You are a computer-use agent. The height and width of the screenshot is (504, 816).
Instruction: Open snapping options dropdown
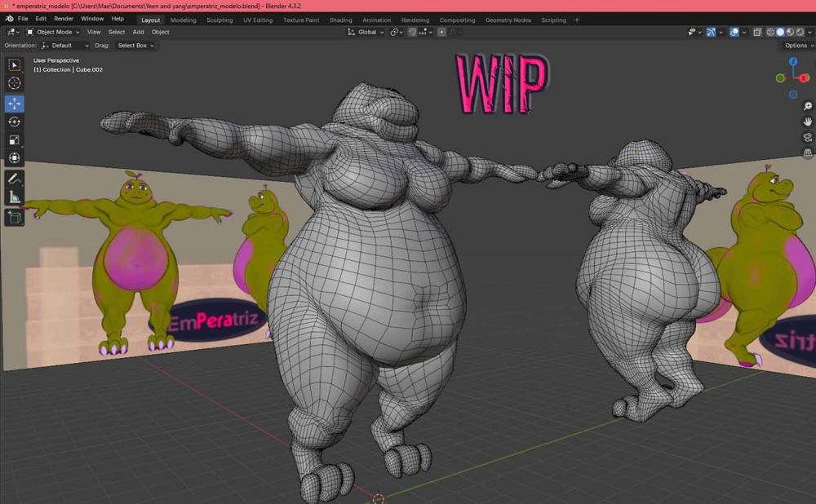pos(426,33)
